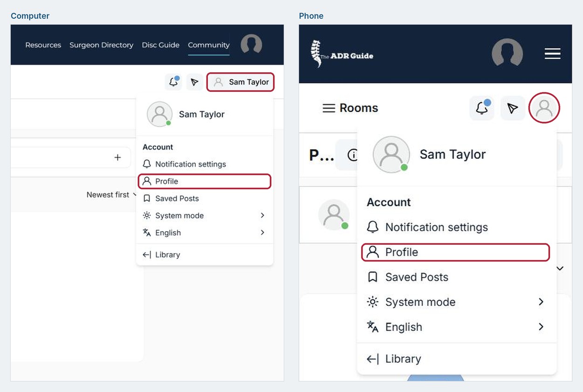The width and height of the screenshot is (583, 392).
Task: Open Notification settings in Phone dropdown
Action: coord(457,227)
